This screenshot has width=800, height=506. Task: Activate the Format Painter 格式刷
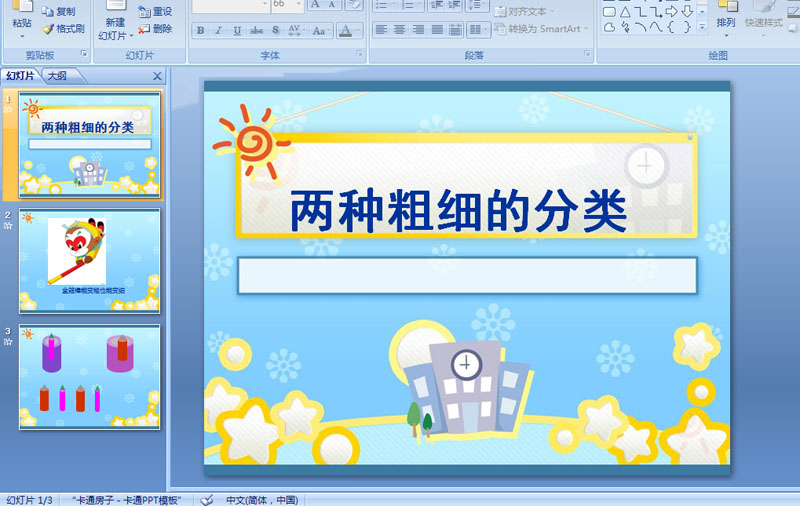coord(64,29)
